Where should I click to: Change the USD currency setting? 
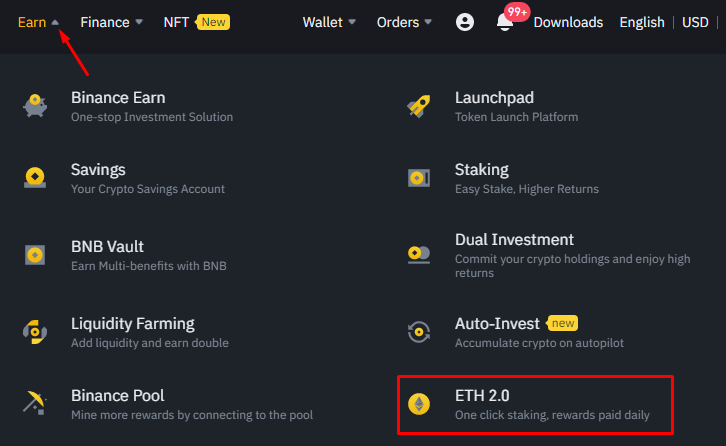pos(695,22)
